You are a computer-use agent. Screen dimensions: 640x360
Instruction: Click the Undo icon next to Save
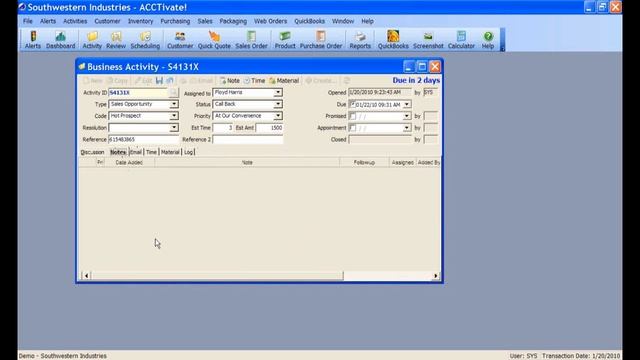click(x=170, y=81)
